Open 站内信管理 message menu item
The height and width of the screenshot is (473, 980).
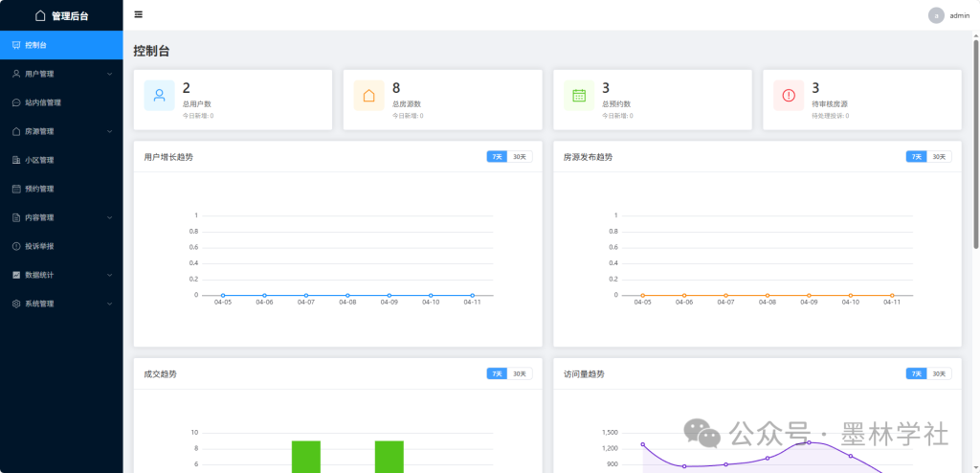point(43,102)
